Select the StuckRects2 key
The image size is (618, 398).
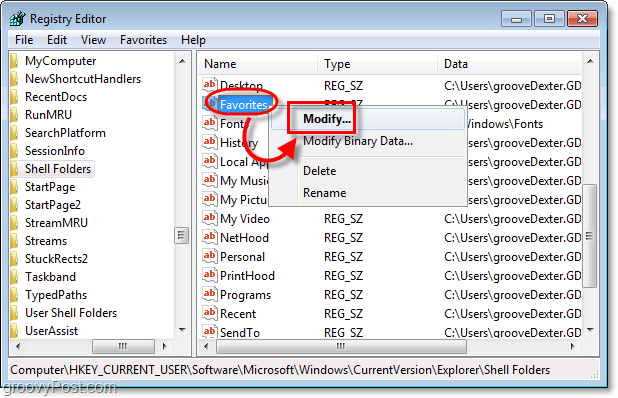56,259
